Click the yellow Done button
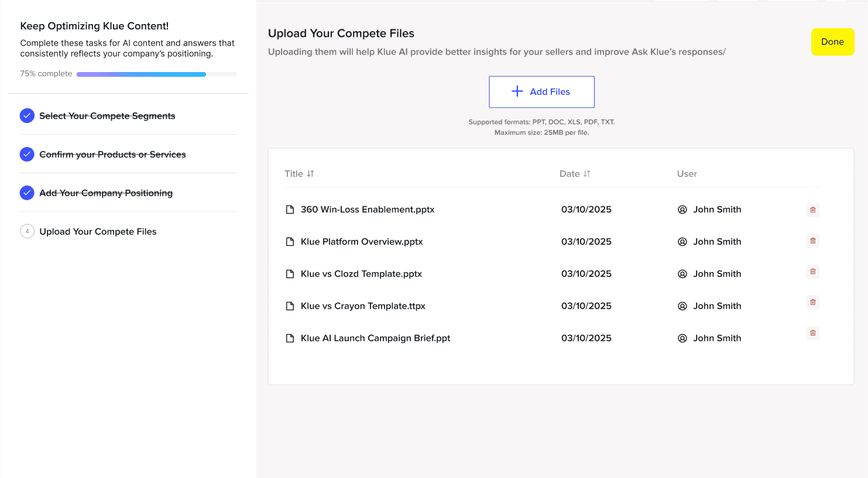The image size is (868, 478). (x=832, y=42)
